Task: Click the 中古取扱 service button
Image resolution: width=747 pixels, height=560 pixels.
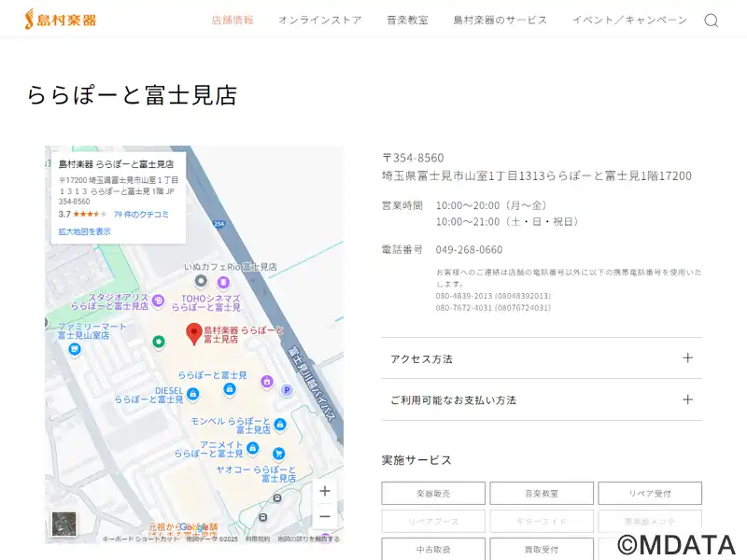Action: [x=433, y=549]
